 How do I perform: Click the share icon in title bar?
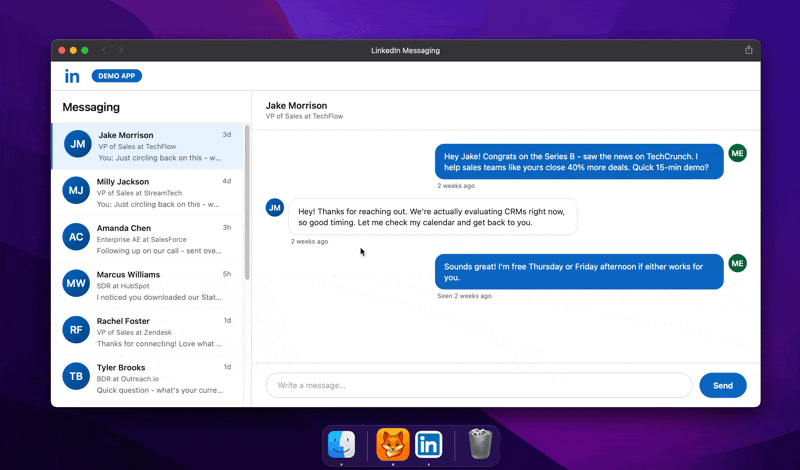pos(748,50)
